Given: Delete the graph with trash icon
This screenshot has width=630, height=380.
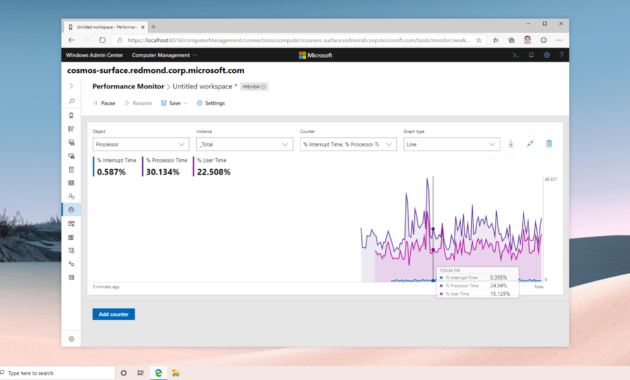Looking at the screenshot, I should [x=549, y=143].
